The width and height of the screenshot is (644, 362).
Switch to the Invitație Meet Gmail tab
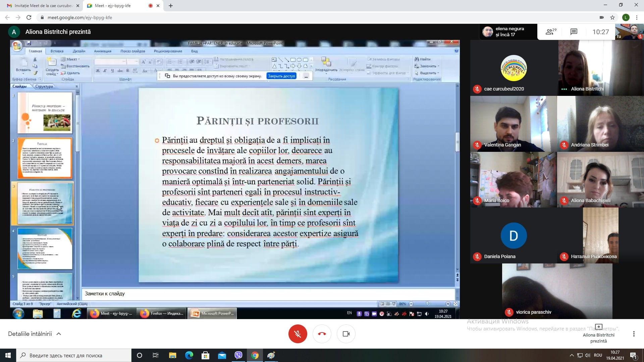point(44,6)
